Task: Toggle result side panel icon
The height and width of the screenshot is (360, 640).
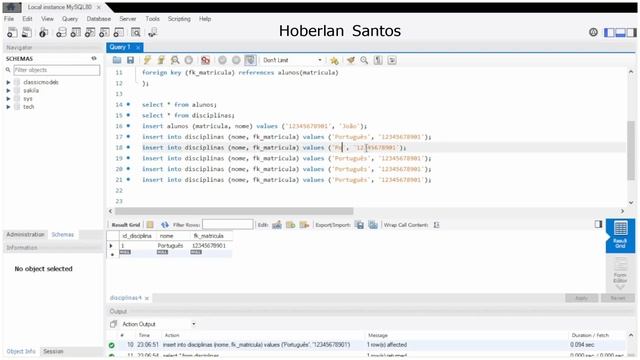Action: click(x=598, y=224)
